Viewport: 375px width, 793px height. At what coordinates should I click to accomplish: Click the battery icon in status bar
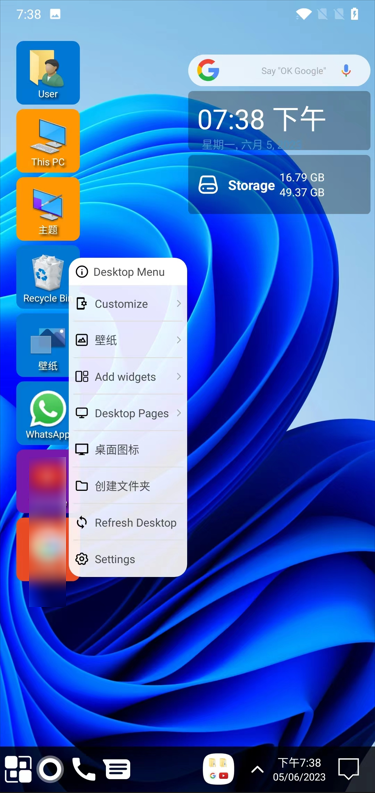coord(355,14)
